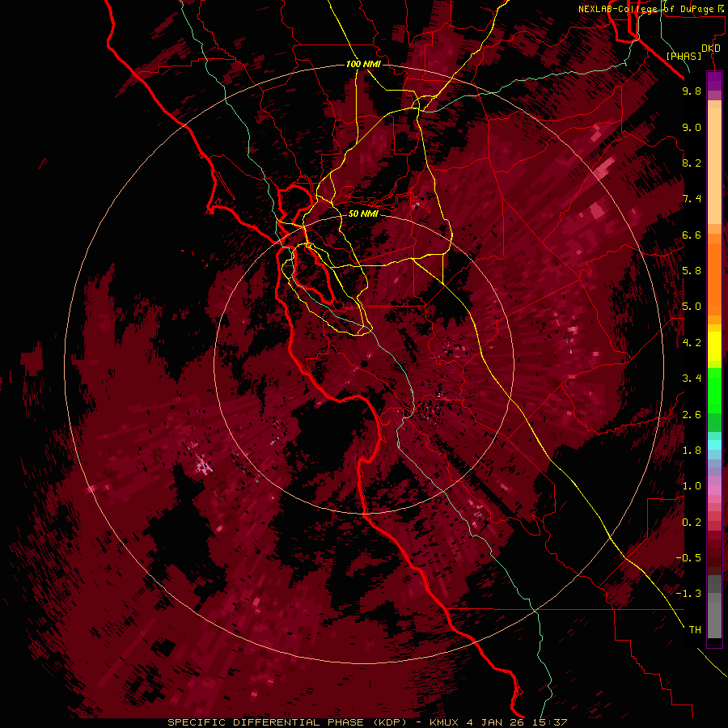Pick the cyan band of the color bar
The image size is (728, 728).
click(x=714, y=445)
